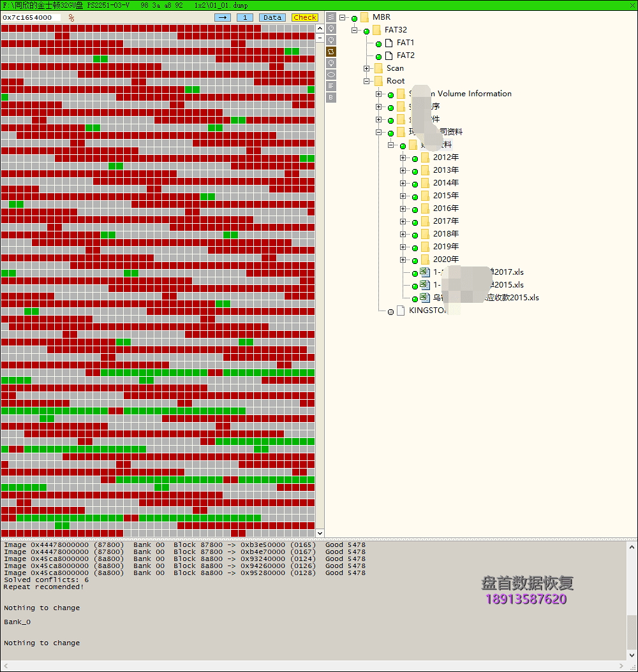The width and height of the screenshot is (638, 672).
Task: Click the green status dot next to FAT1
Action: point(378,44)
